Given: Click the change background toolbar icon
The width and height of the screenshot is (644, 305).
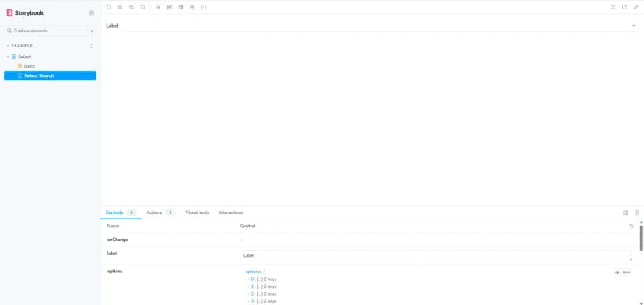Looking at the screenshot, I should pyautogui.click(x=158, y=7).
